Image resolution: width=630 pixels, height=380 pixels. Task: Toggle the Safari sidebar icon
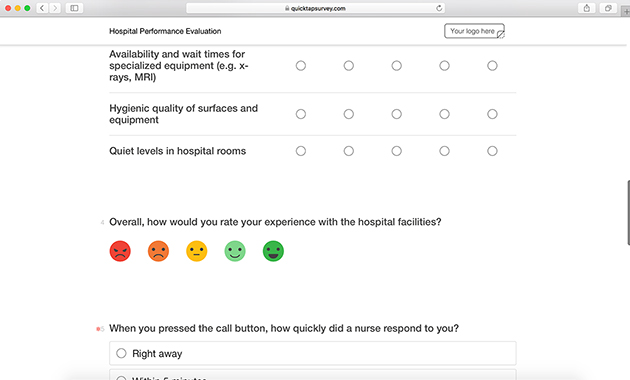coord(74,8)
